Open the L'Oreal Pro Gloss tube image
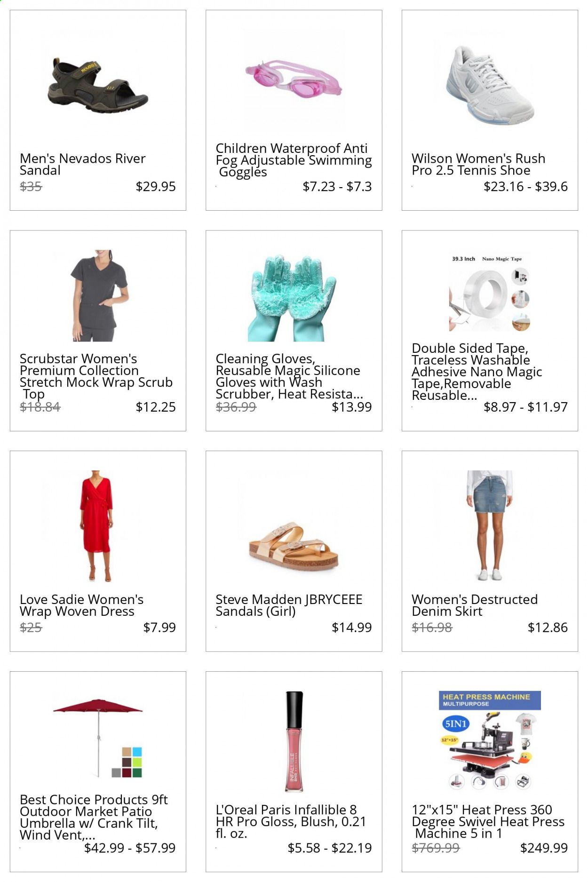 click(294, 741)
